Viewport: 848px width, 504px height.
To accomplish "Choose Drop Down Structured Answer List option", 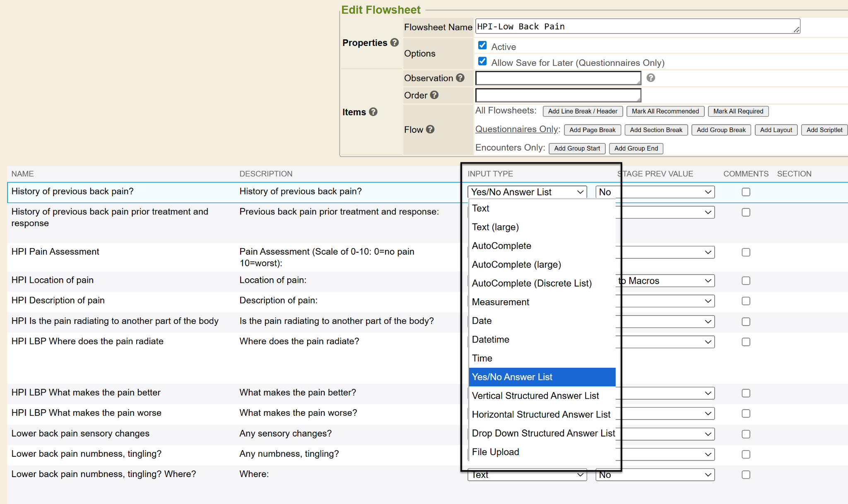I will tap(543, 433).
